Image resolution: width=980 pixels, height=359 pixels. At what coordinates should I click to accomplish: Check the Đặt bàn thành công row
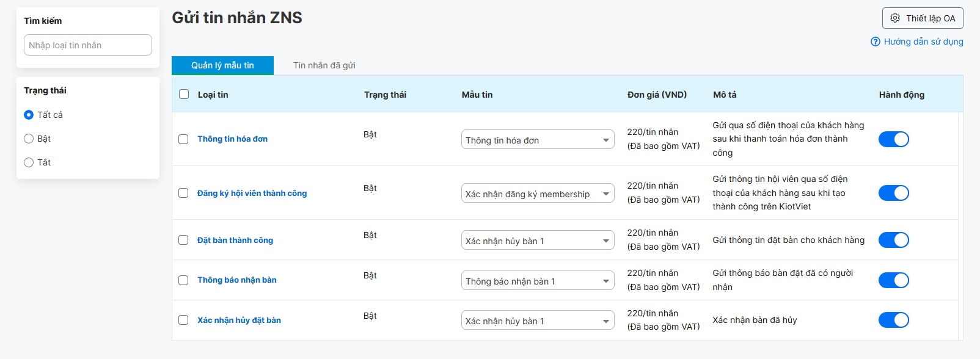tap(183, 240)
